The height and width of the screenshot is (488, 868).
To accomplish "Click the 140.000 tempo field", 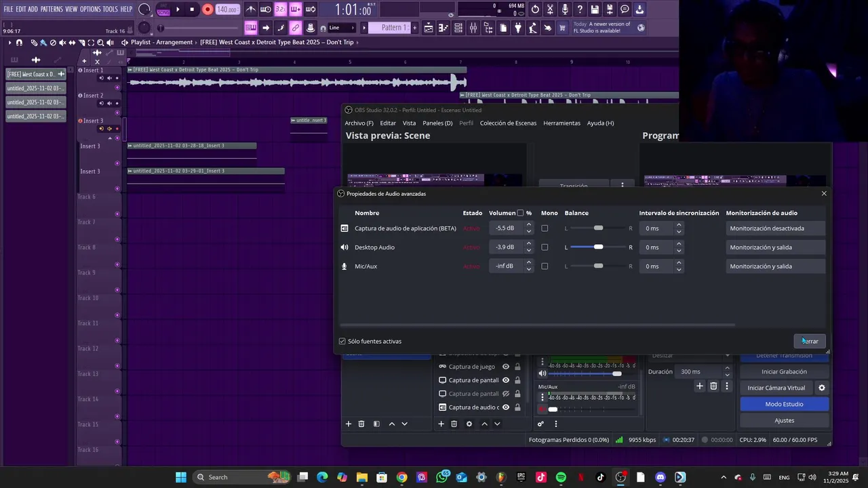I will [x=227, y=9].
